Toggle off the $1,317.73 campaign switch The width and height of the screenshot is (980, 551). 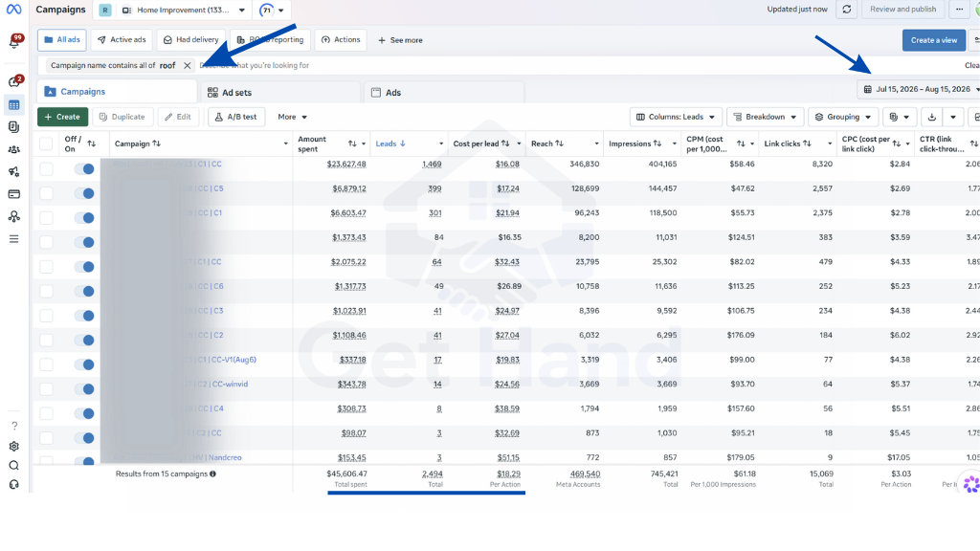(x=84, y=291)
